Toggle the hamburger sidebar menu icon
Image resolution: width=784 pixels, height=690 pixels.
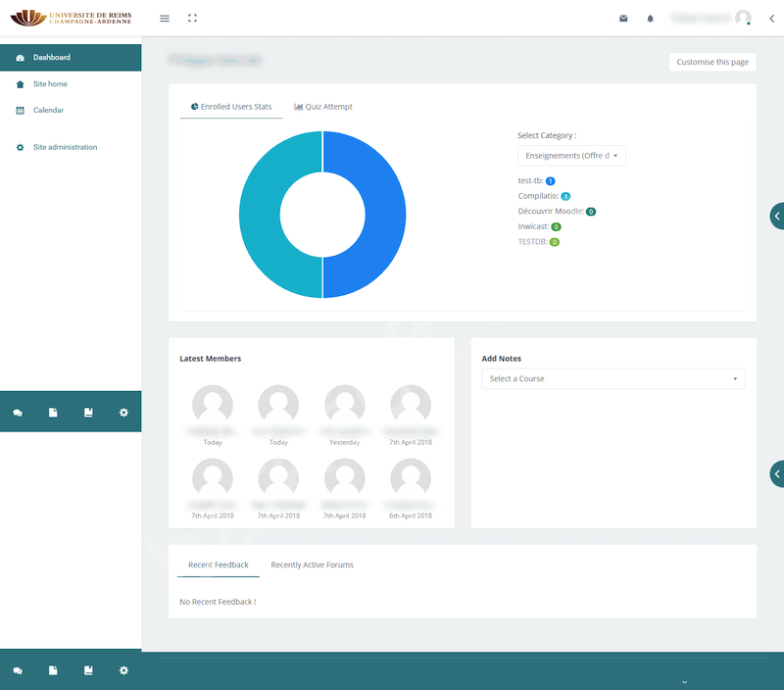click(165, 19)
